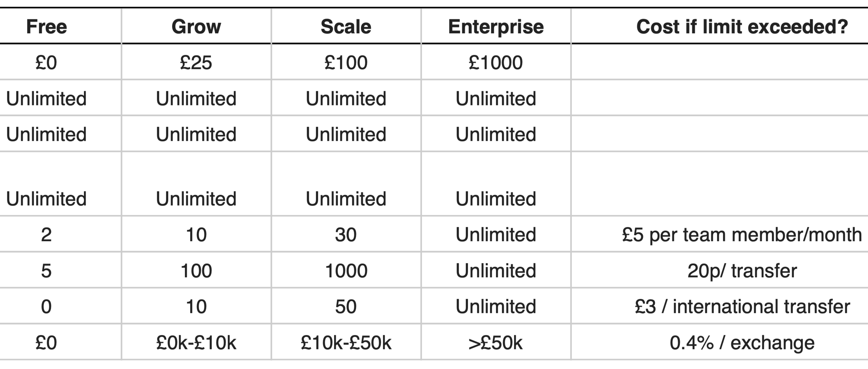Image resolution: width=868 pixels, height=369 pixels.
Task: Click the cell showing 1000 transfers
Action: pyautogui.click(x=346, y=271)
